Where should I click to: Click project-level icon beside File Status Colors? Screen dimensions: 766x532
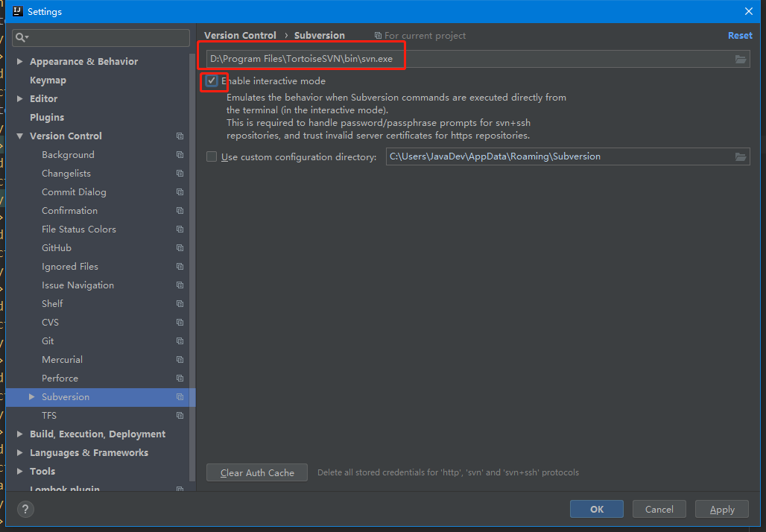pos(180,229)
